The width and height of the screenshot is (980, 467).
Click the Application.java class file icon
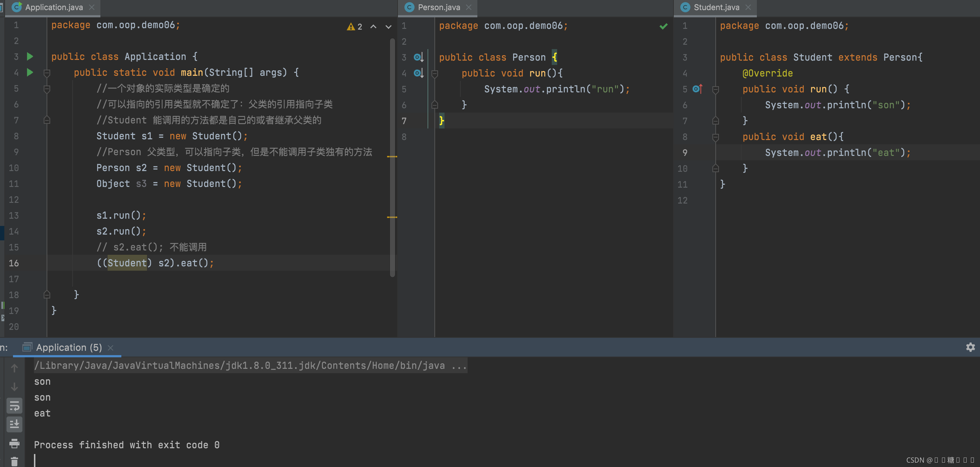click(x=16, y=7)
